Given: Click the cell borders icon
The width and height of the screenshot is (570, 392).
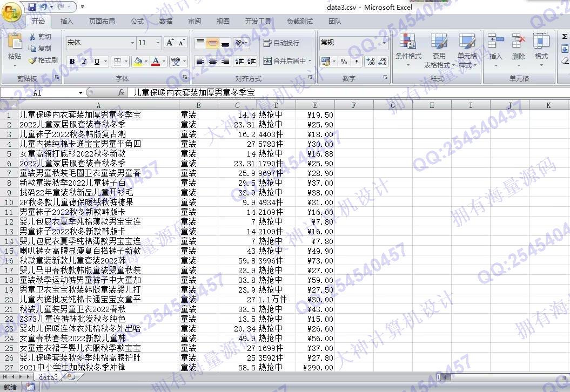Looking at the screenshot, I should (117, 62).
